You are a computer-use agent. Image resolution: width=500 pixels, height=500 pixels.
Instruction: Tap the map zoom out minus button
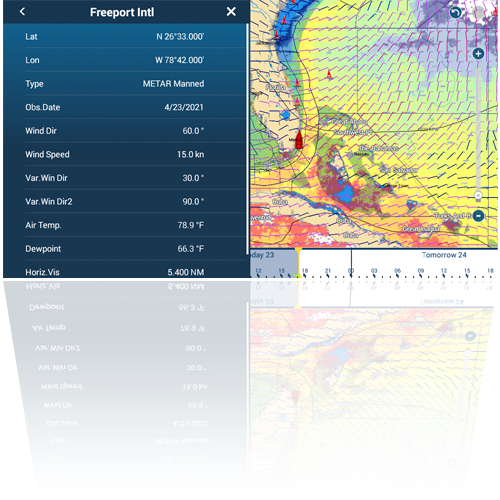[x=478, y=216]
